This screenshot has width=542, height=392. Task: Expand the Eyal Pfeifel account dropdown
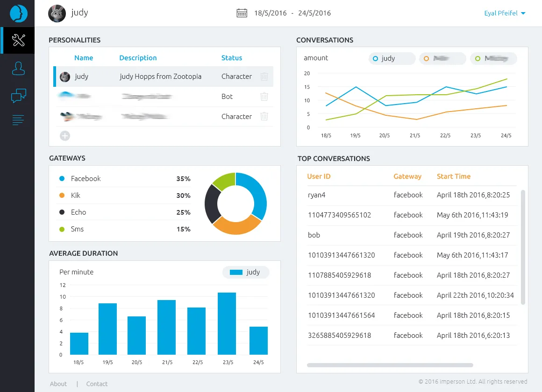point(505,13)
